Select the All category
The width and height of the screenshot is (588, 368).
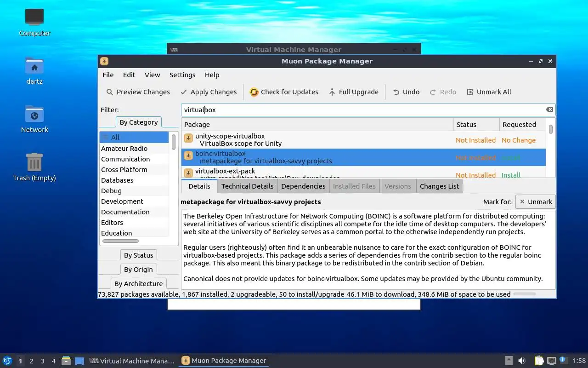pyautogui.click(x=135, y=137)
